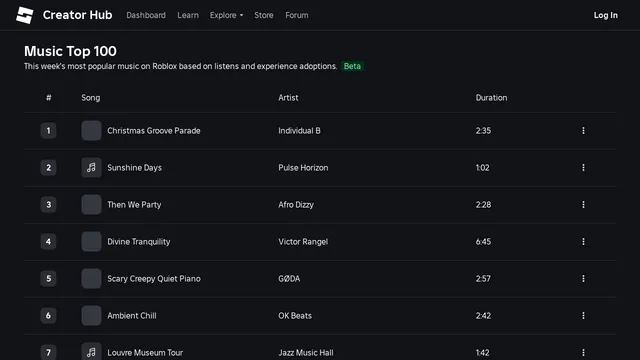Click artist name OK Beats
640x360 pixels.
295,316
